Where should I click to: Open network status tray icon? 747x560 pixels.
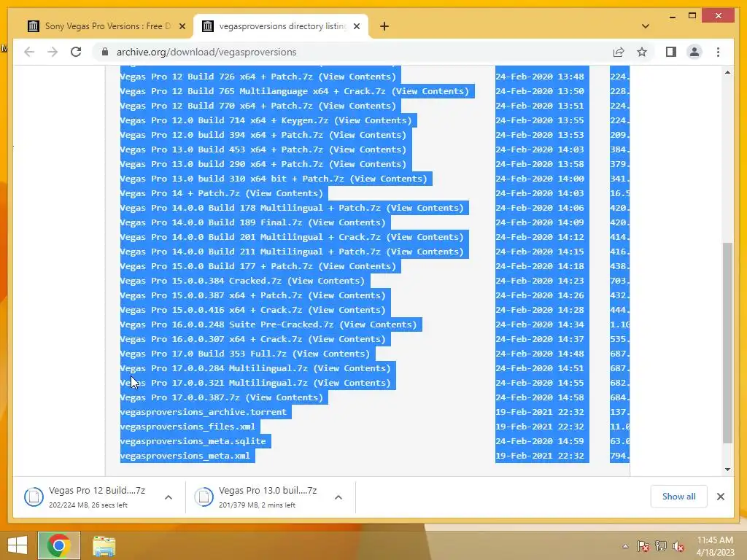pyautogui.click(x=661, y=546)
